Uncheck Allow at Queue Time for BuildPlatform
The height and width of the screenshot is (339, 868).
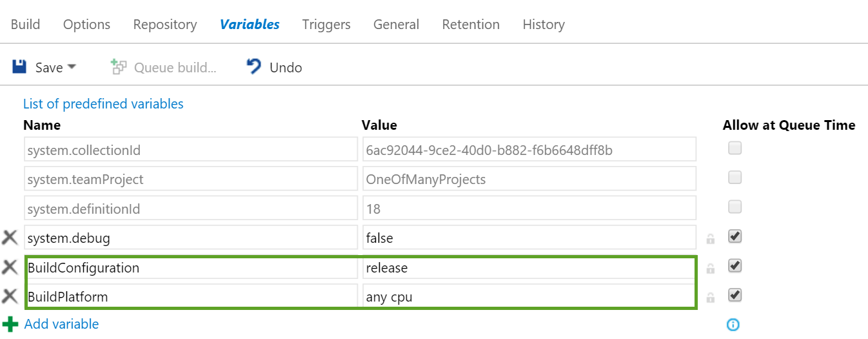tap(735, 295)
